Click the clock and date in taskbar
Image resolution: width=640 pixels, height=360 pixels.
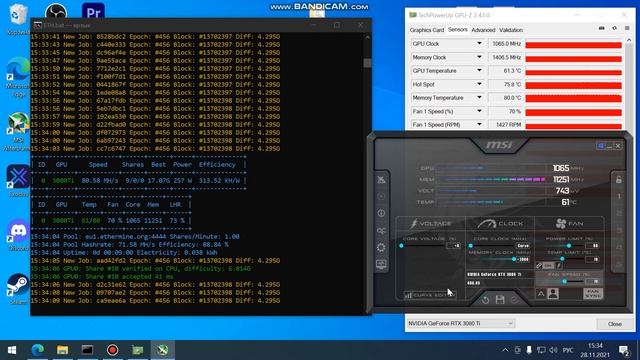(x=595, y=350)
